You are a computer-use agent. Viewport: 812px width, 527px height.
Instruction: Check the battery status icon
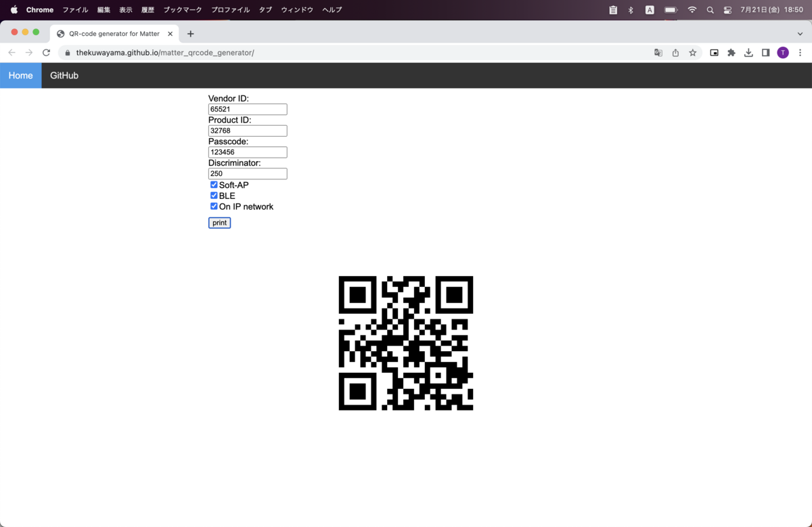pos(671,9)
